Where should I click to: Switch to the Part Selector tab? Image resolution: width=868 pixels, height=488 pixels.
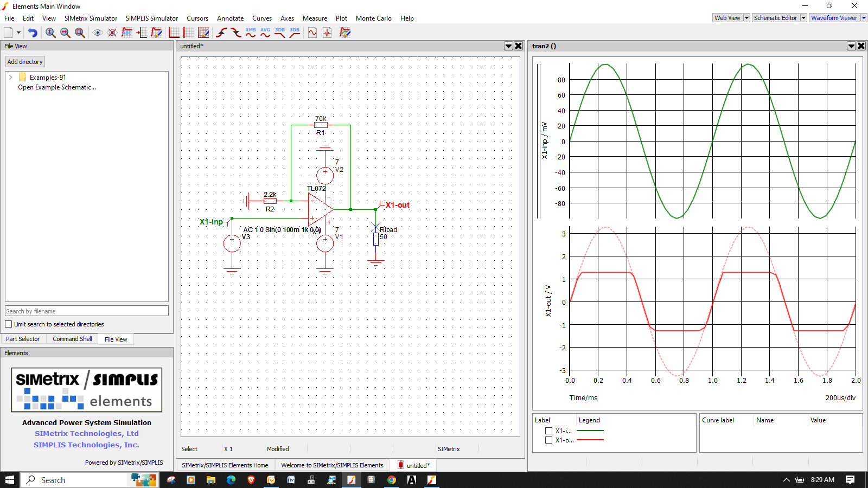tap(23, 339)
